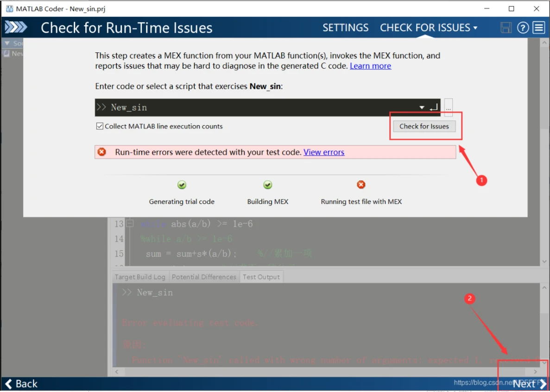Click the code editor vertical scrollbar down arrow
Screen dimensions: 550x392
point(544,262)
